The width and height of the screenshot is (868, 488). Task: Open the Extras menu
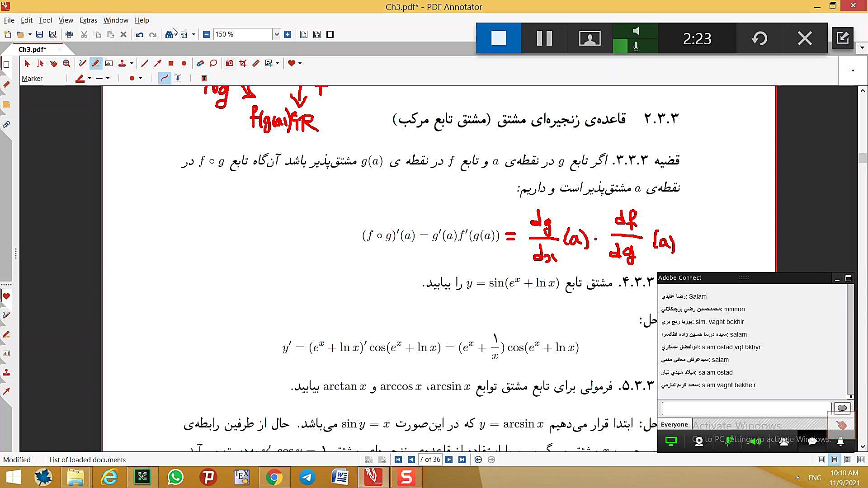(88, 20)
